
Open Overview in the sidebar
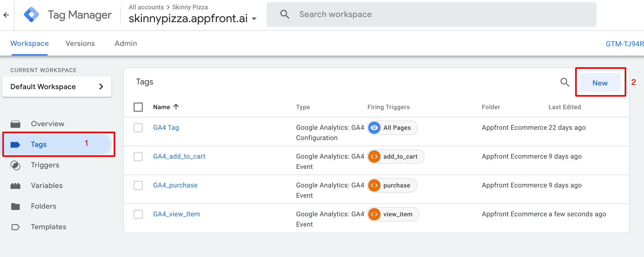coord(48,124)
